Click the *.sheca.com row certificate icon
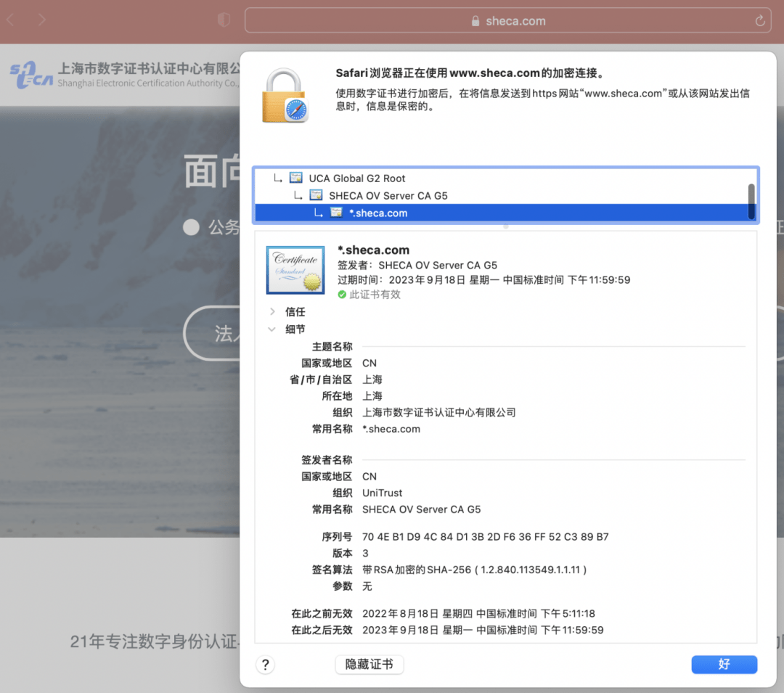The height and width of the screenshot is (693, 784). point(337,213)
